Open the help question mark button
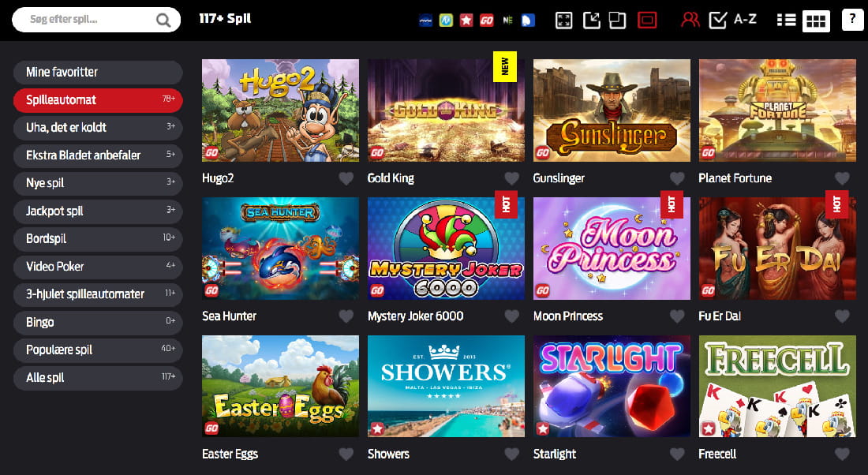The height and width of the screenshot is (475, 868). 852,20
